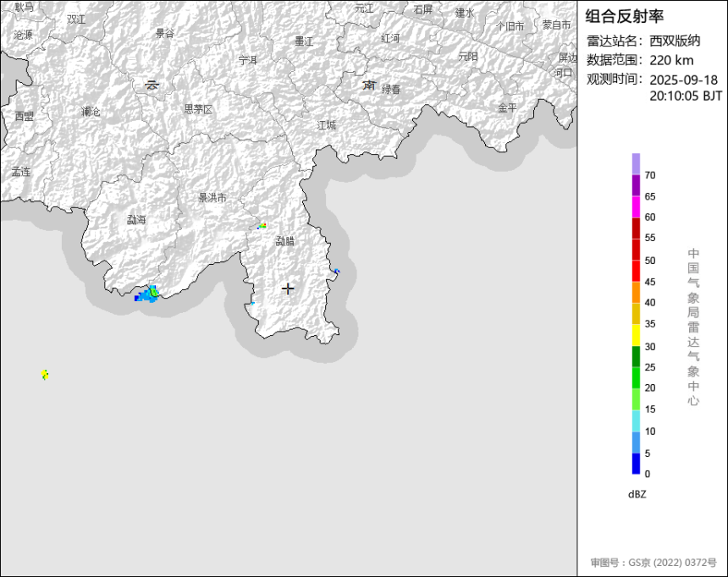Image resolution: width=728 pixels, height=577 pixels.
Task: Click the 思茅区 label
Action: (198, 109)
